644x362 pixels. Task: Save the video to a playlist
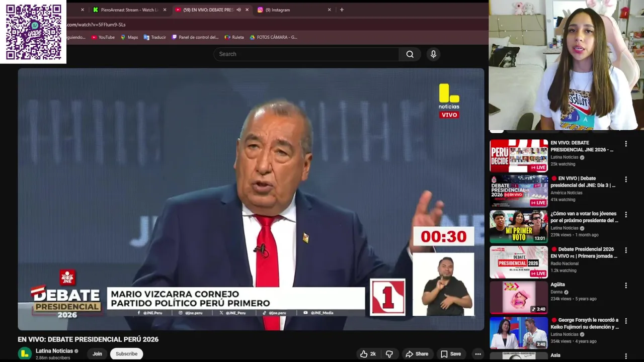point(451,354)
